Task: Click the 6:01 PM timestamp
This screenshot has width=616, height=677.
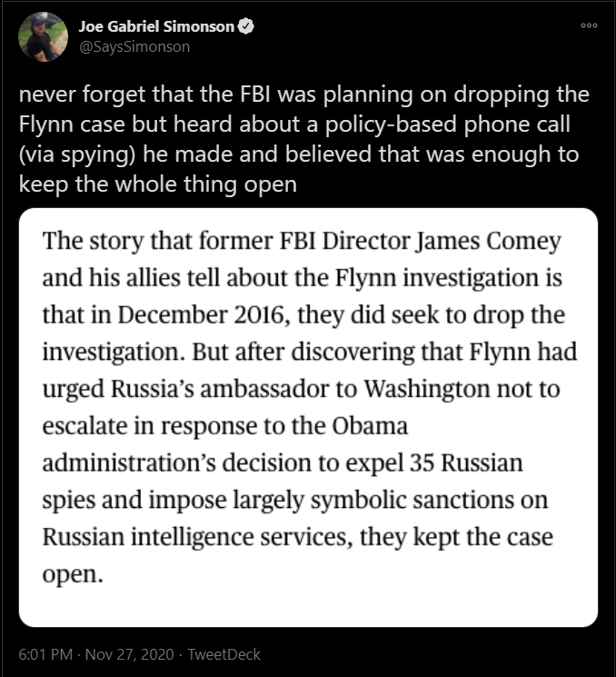Action: coord(45,654)
